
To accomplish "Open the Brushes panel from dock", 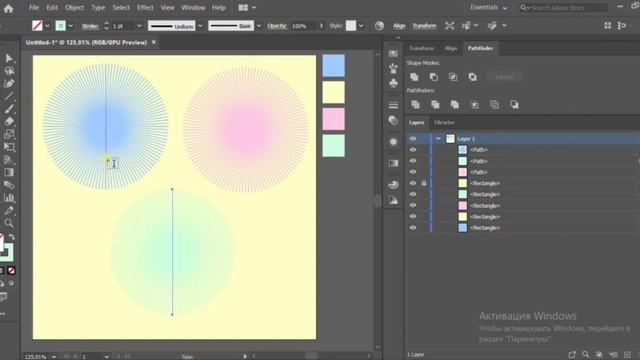I will pyautogui.click(x=393, y=68).
